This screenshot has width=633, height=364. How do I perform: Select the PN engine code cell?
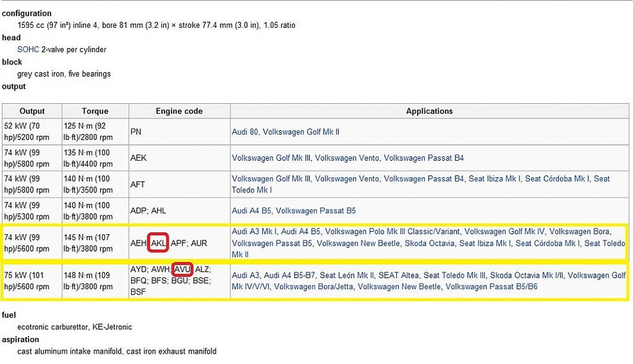tap(179, 132)
